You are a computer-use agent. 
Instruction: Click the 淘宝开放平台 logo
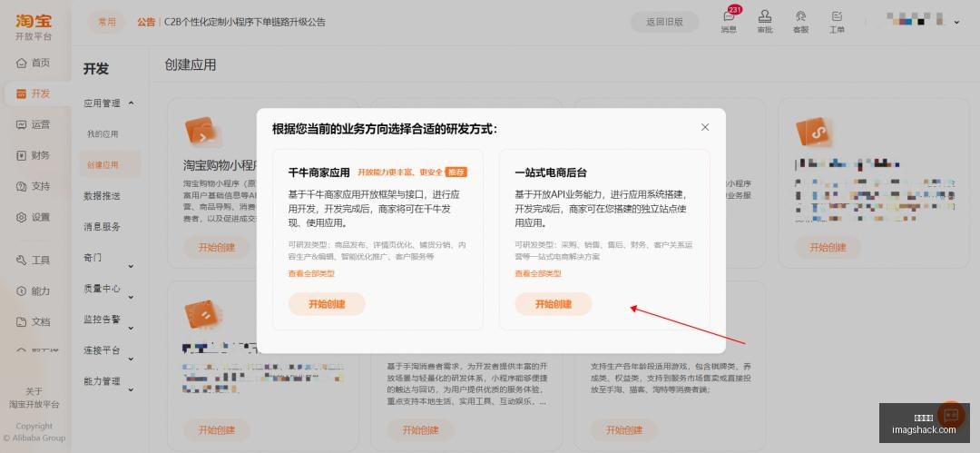click(x=34, y=27)
